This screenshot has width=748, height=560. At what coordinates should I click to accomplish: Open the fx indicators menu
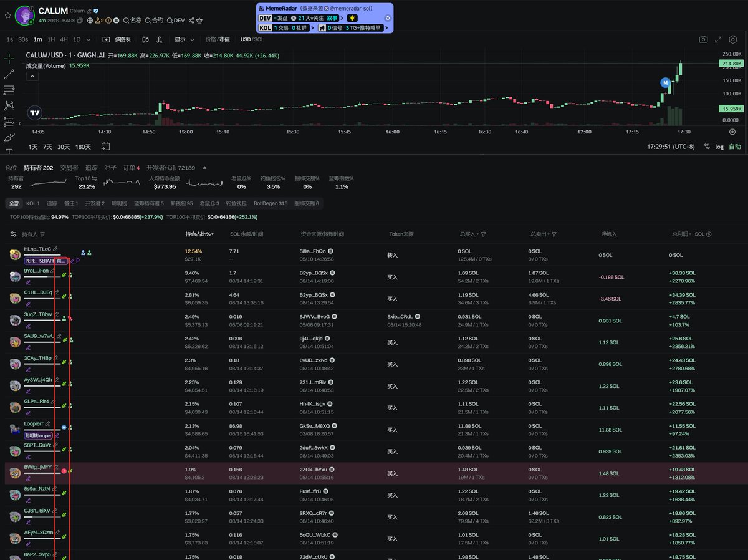(x=160, y=39)
